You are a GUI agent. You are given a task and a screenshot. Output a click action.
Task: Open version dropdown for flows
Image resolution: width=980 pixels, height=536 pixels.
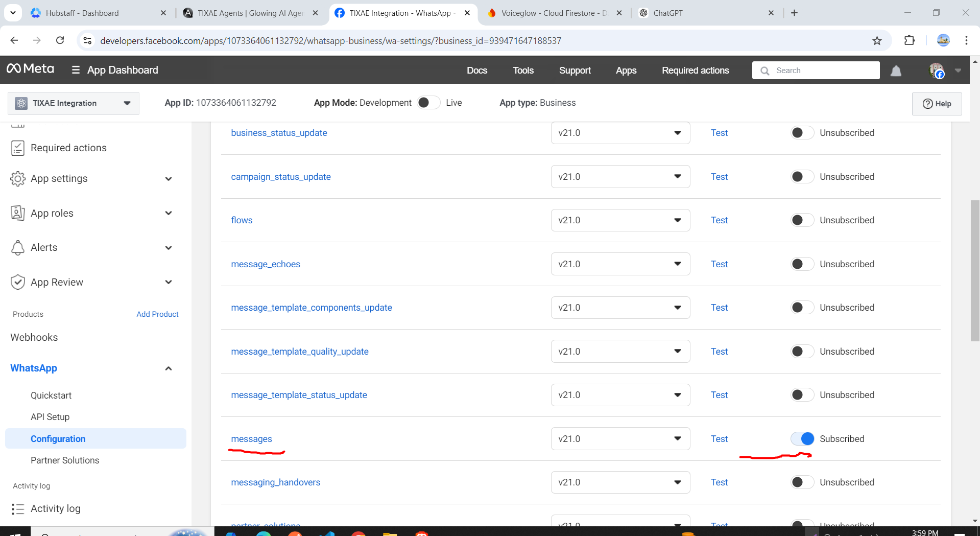tap(620, 220)
